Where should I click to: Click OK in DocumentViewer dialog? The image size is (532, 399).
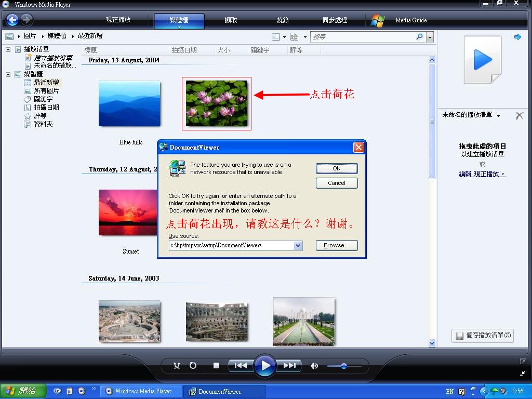click(x=336, y=168)
